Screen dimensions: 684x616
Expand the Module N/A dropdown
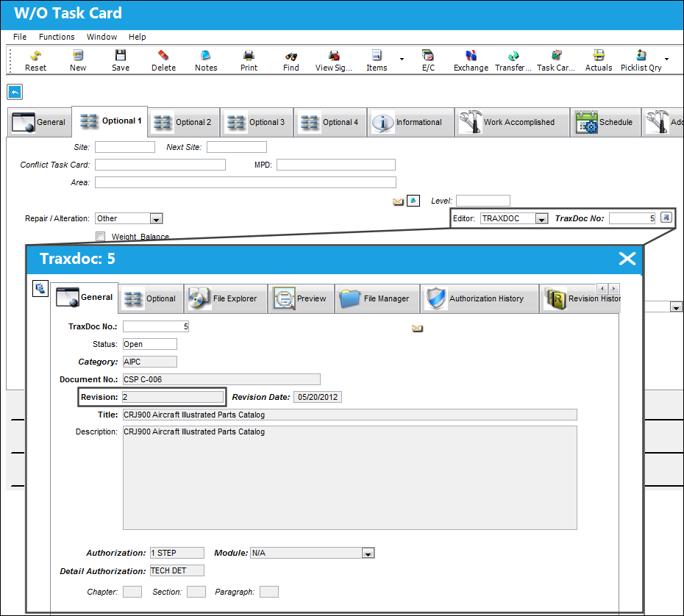[368, 554]
